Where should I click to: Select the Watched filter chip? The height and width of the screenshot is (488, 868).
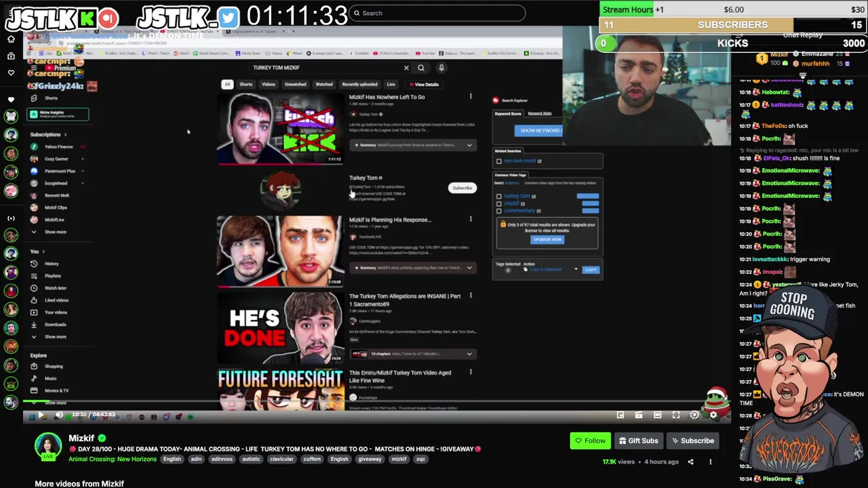point(324,85)
